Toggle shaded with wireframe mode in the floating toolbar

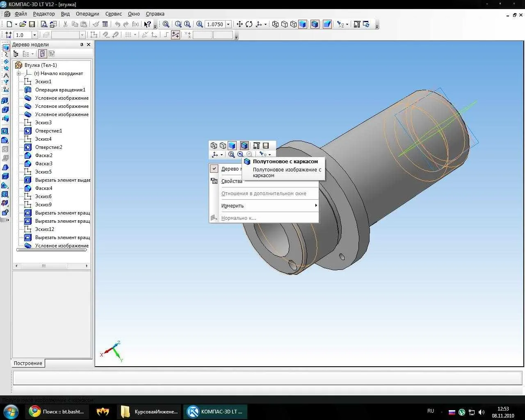(244, 146)
